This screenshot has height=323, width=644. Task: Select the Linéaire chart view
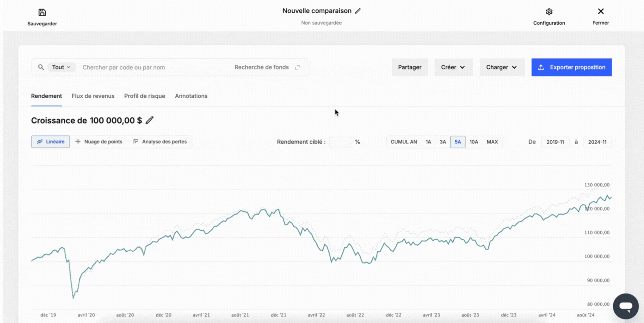51,142
